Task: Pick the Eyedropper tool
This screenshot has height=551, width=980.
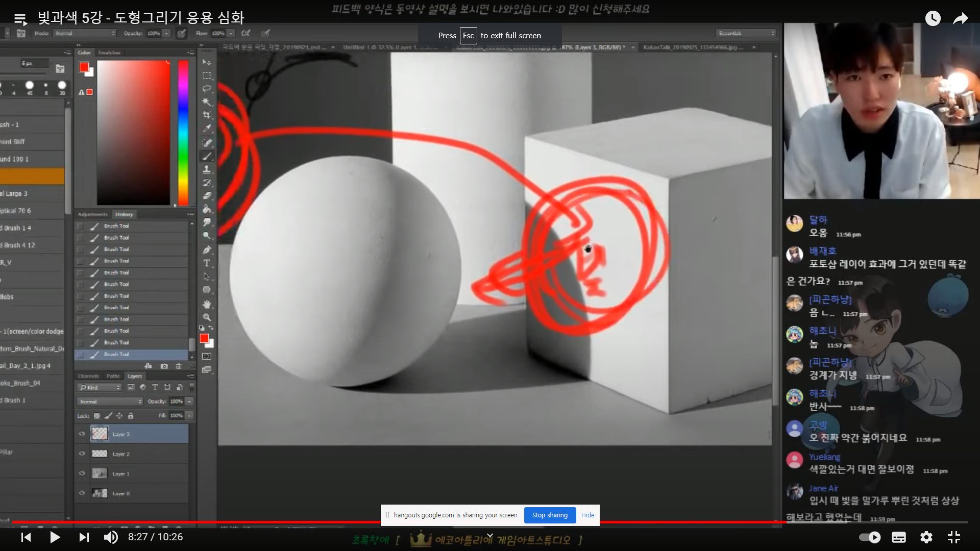Action: 207,129
